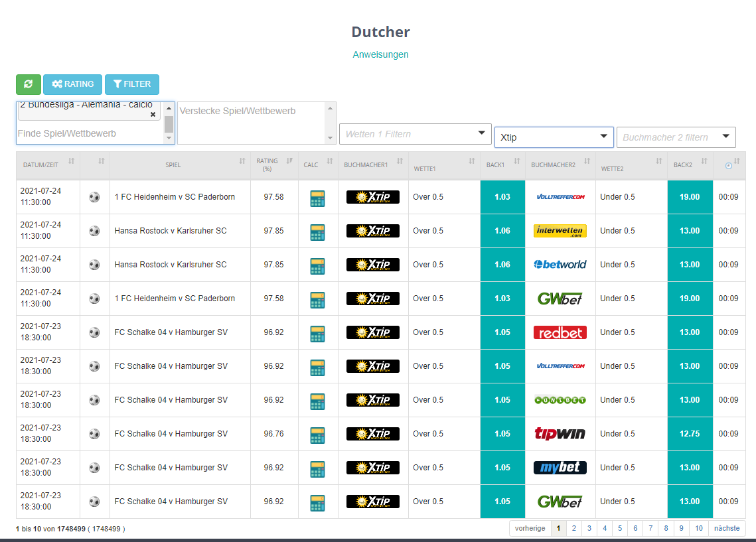
Task: Open calculator for Schalke v Hamburger tipwin row
Action: click(317, 435)
